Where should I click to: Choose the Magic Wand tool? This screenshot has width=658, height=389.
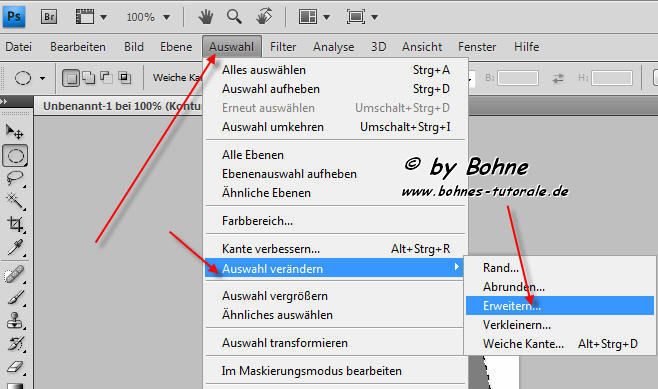pos(15,201)
